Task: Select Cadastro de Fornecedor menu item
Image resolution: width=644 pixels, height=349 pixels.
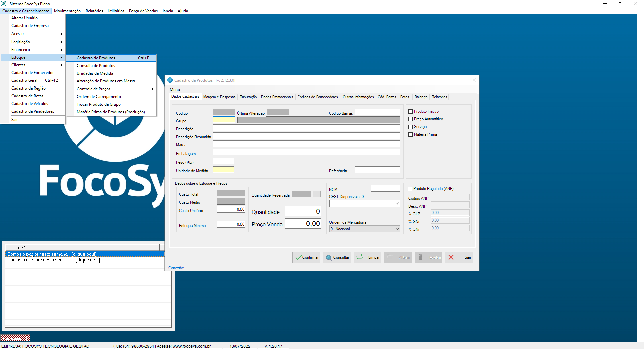Action: tap(33, 73)
